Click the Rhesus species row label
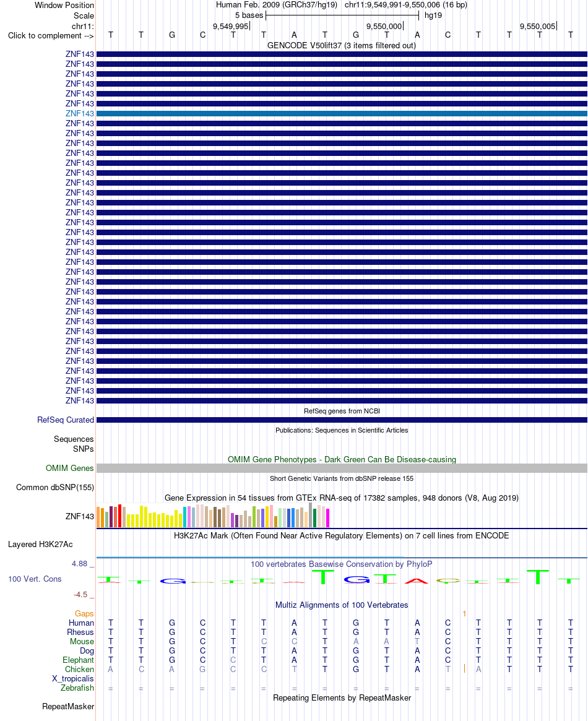 coord(80,632)
